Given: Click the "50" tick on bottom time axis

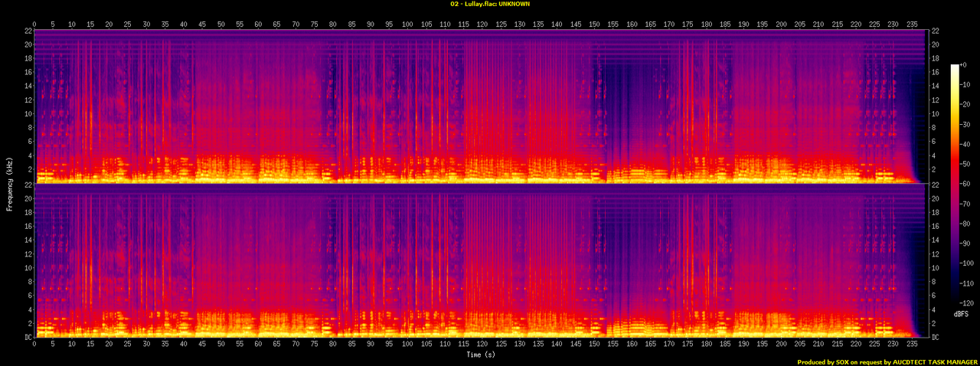Looking at the screenshot, I should pyautogui.click(x=221, y=345).
